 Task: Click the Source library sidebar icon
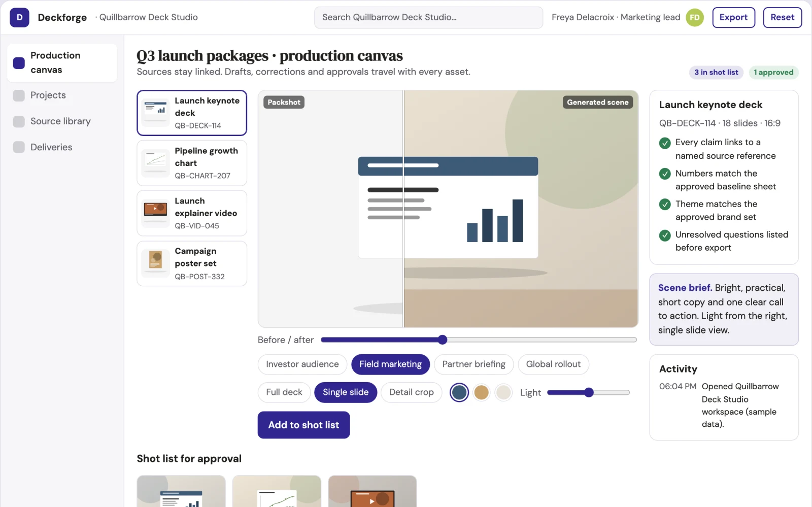pos(19,121)
